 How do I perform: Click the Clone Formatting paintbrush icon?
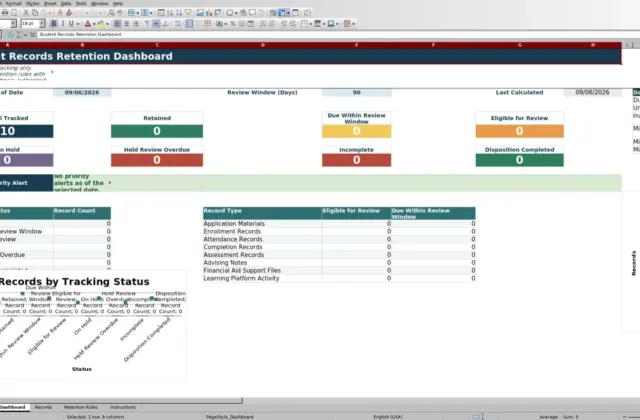tap(60, 13)
